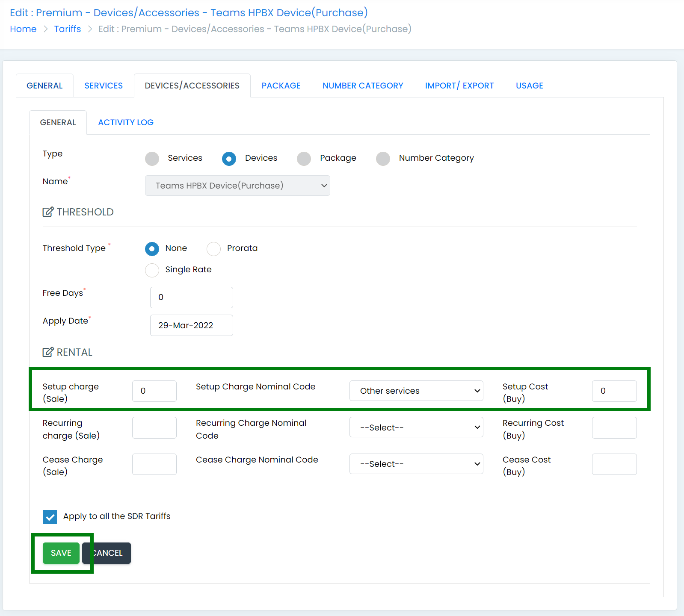Click the CANCEL button
The width and height of the screenshot is (684, 616).
tap(107, 553)
